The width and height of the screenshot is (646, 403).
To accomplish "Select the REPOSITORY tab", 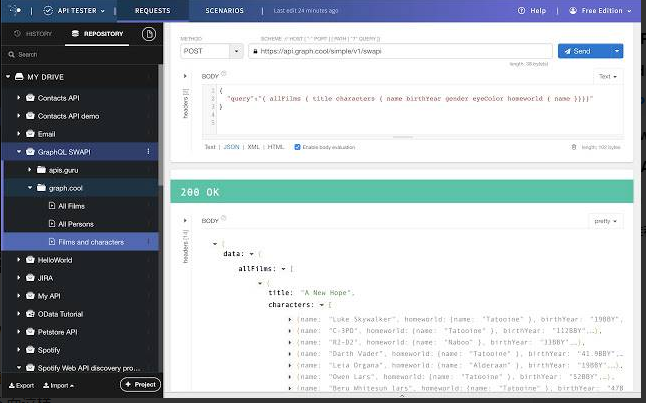I will coord(97,34).
